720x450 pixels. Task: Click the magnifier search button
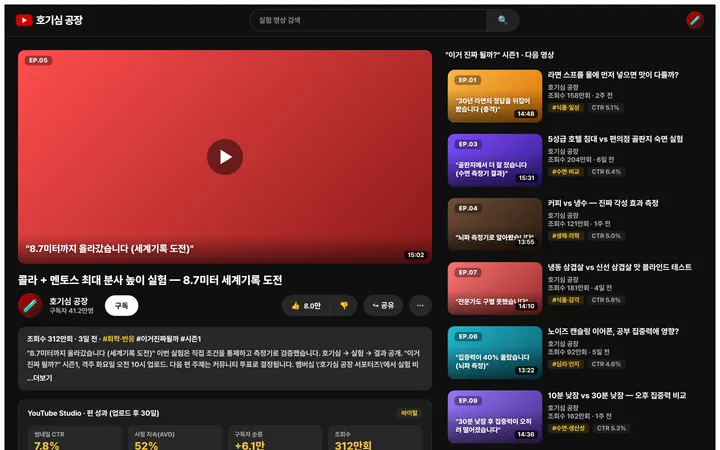tap(503, 20)
